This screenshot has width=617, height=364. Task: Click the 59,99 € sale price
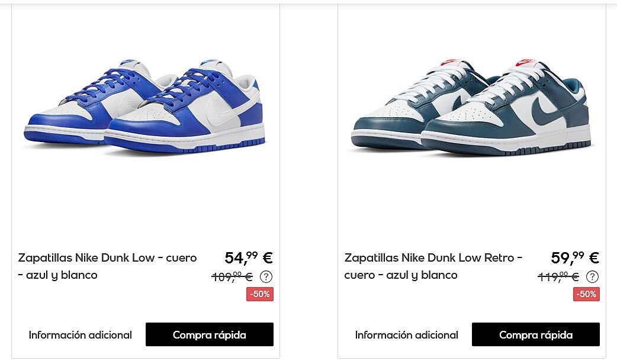point(575,257)
